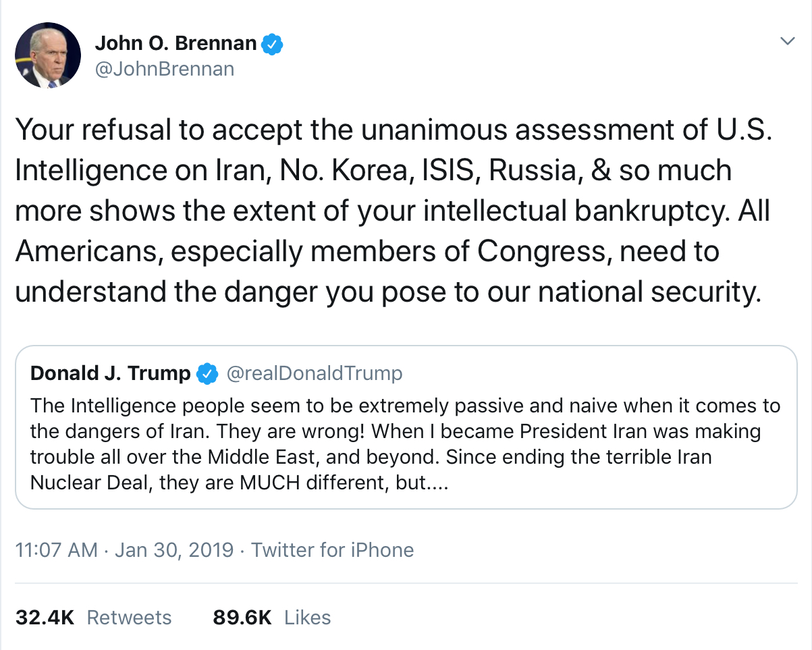The width and height of the screenshot is (812, 650).
Task: Click the Likes label
Action: coord(307,618)
